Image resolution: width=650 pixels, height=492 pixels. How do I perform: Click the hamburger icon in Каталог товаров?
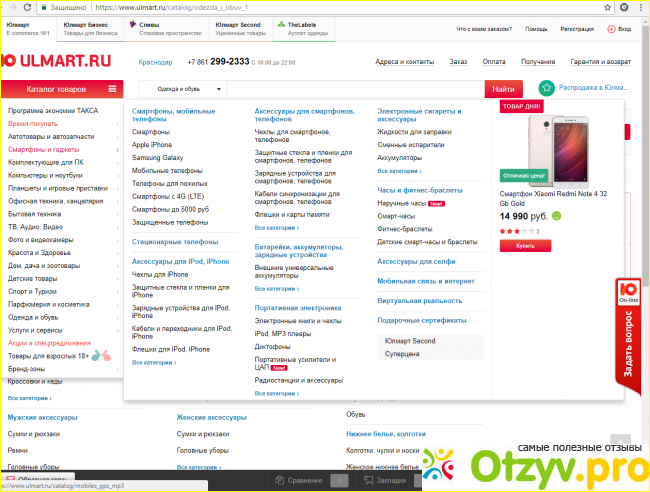point(115,89)
